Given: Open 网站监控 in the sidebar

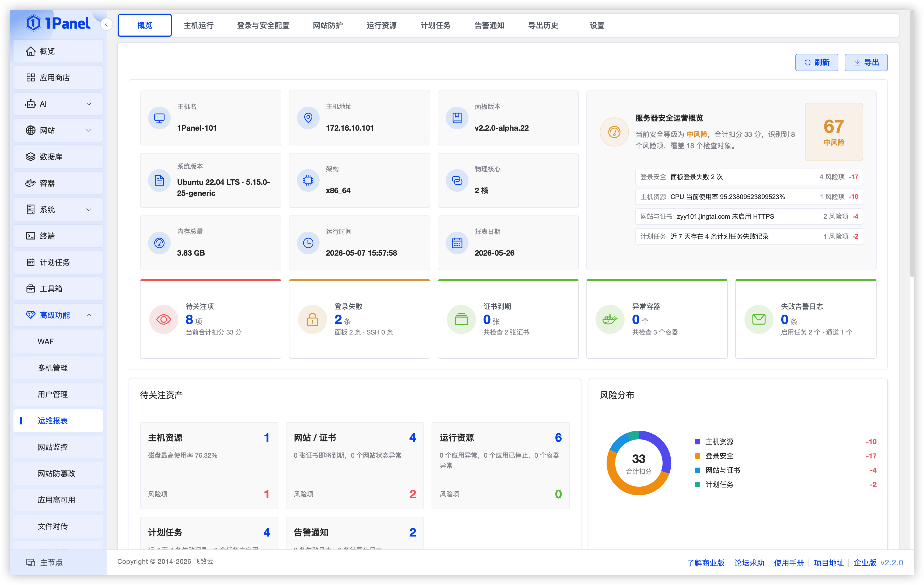Looking at the screenshot, I should [58, 447].
